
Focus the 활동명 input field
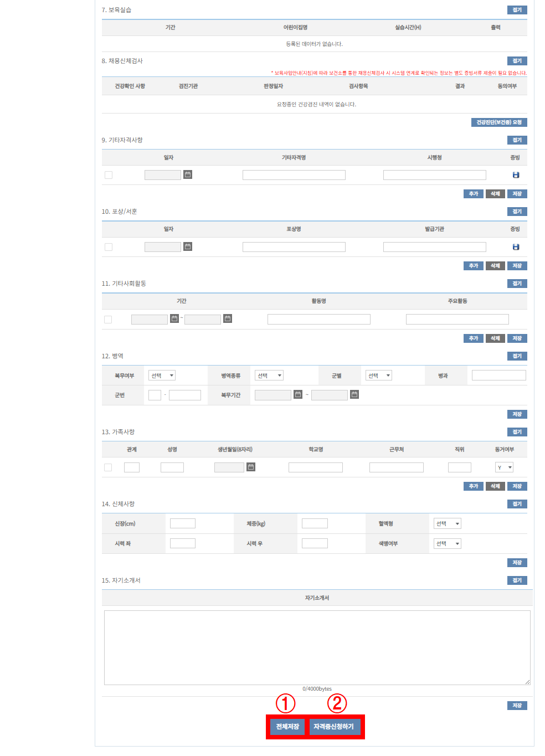click(x=319, y=319)
